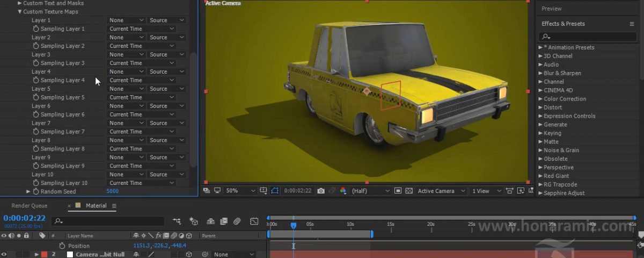
Task: Click the Material comp tab color square
Action: click(78, 205)
